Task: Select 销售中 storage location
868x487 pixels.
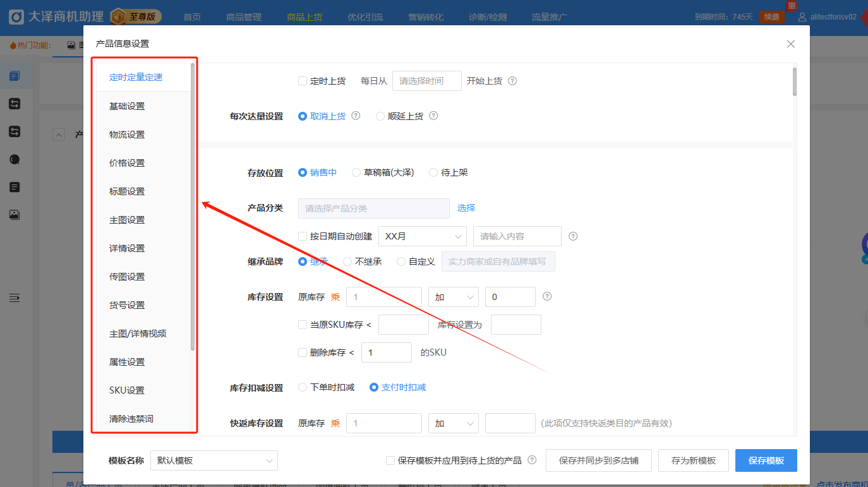Action: (x=303, y=172)
